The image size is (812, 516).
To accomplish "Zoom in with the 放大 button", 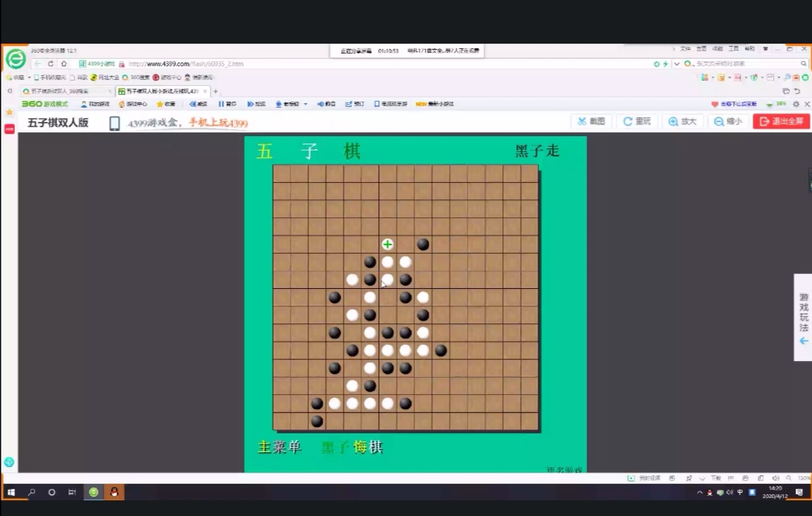I will 683,121.
